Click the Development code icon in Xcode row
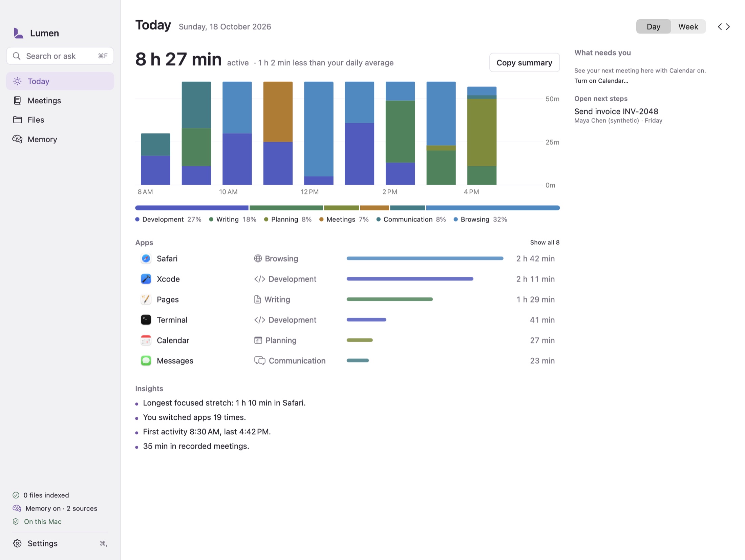The image size is (745, 560). (260, 279)
